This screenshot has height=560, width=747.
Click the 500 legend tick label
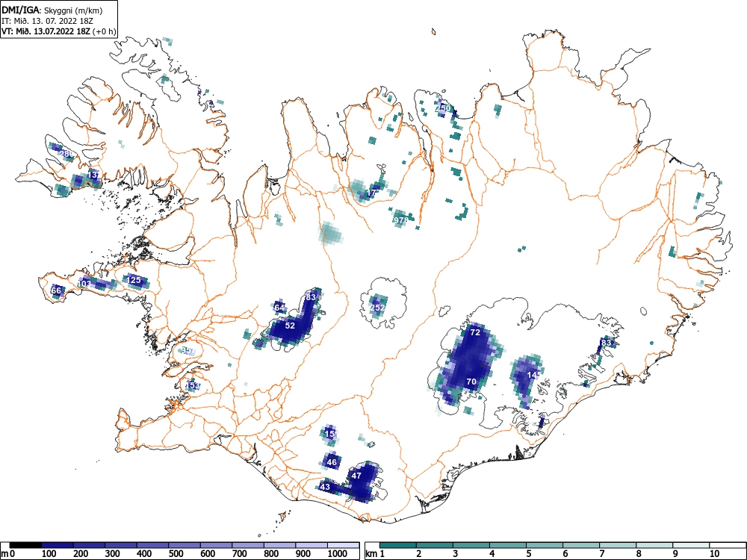(176, 554)
